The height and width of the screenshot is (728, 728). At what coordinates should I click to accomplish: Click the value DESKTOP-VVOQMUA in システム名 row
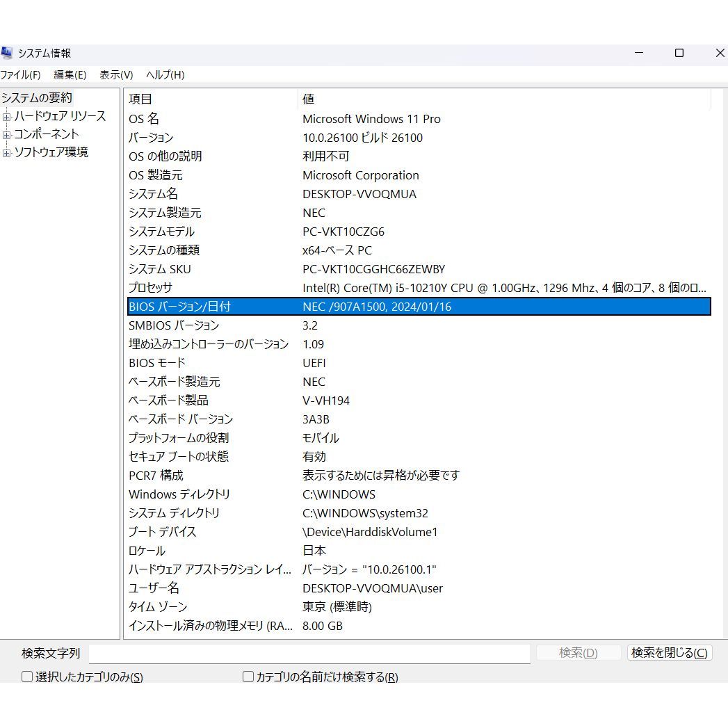point(359,194)
